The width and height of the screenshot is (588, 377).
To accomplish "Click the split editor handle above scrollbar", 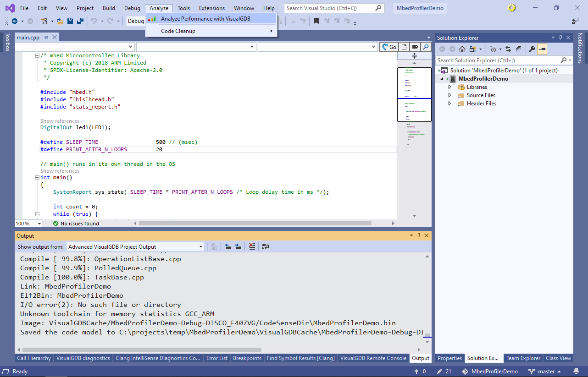I will coord(414,55).
